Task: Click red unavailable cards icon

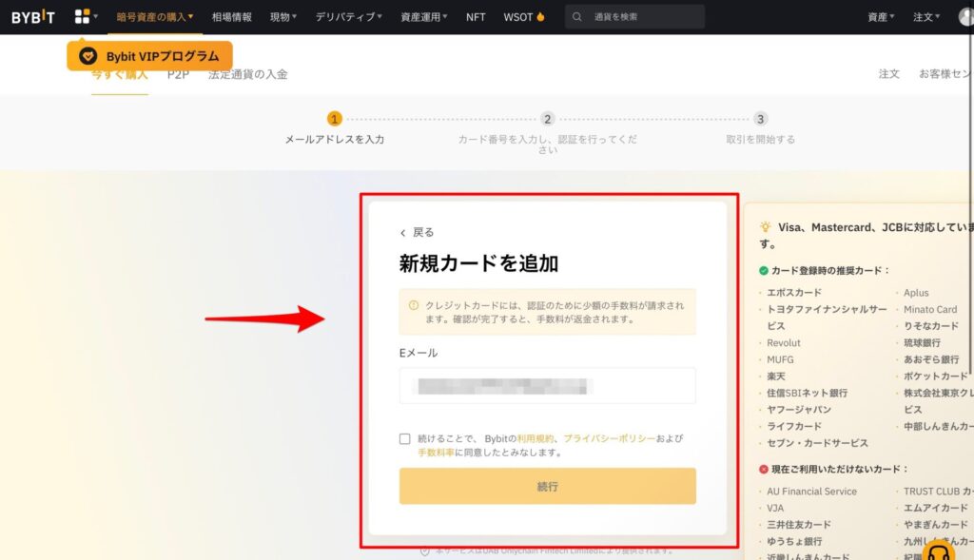Action: coord(764,470)
